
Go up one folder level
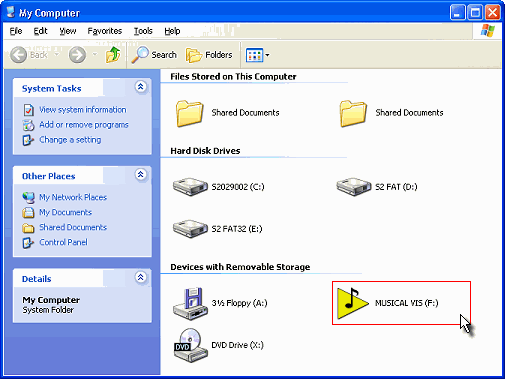pos(113,55)
